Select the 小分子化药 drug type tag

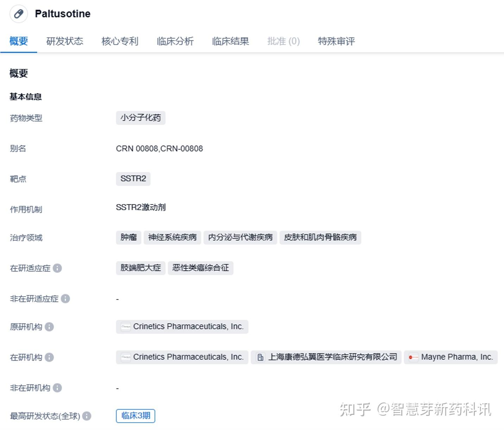140,118
